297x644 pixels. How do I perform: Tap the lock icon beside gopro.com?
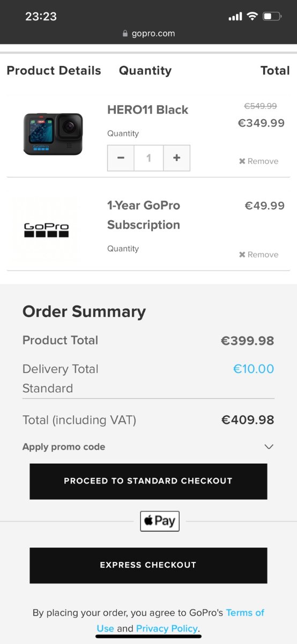pos(125,33)
